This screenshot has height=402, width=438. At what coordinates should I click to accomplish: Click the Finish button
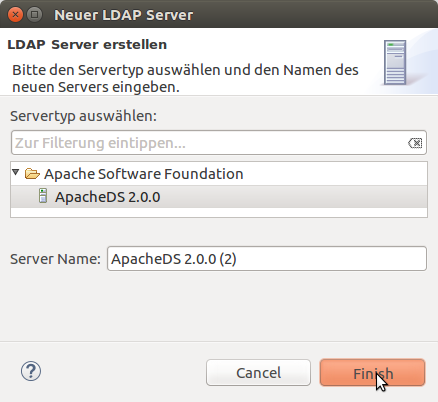(x=372, y=373)
